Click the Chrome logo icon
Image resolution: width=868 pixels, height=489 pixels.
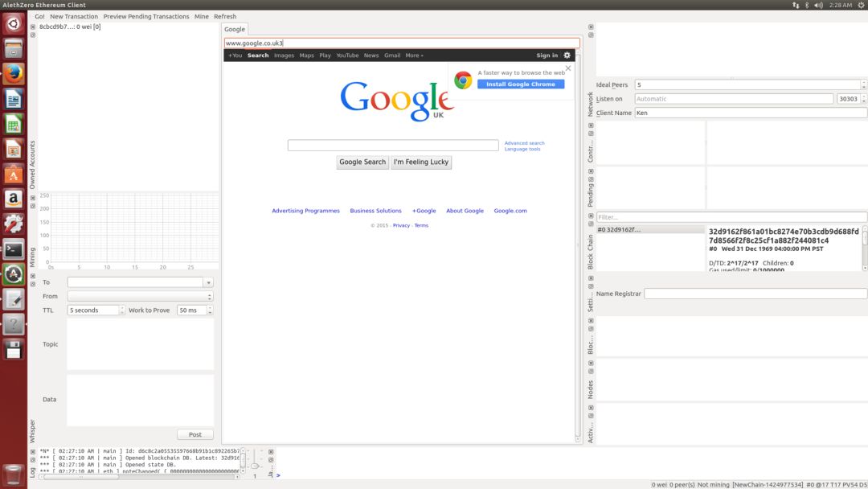click(x=463, y=80)
